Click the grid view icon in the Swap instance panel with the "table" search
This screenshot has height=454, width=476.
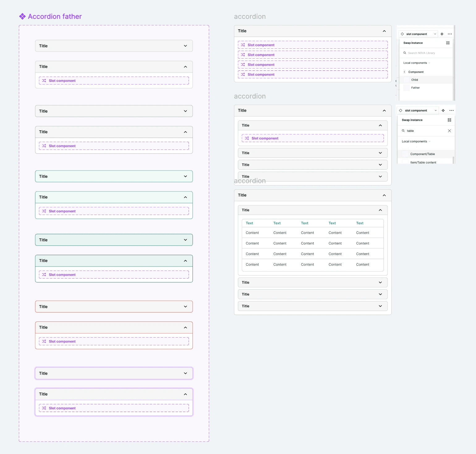point(449,120)
